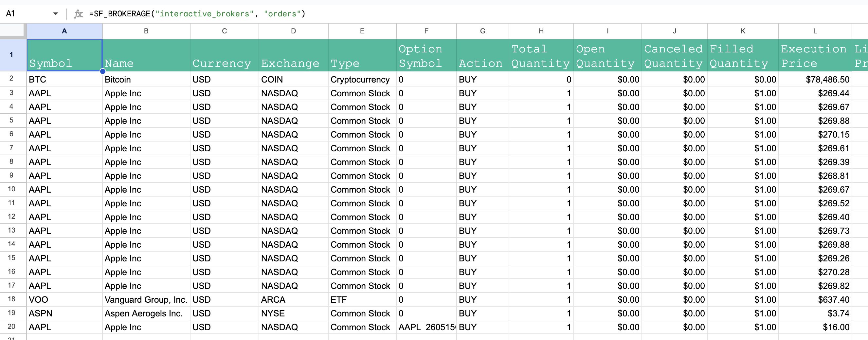Click the $269.39 execution price cell
The width and height of the screenshot is (868, 340).
click(815, 162)
